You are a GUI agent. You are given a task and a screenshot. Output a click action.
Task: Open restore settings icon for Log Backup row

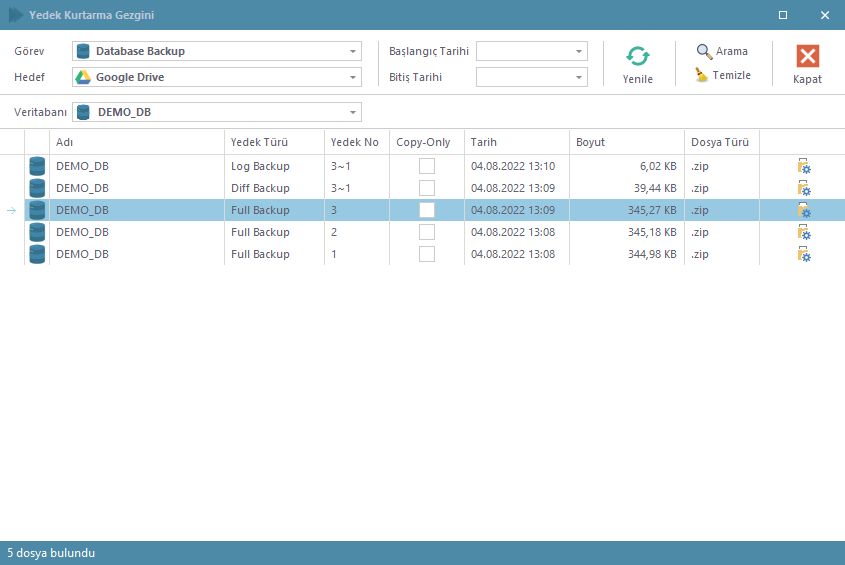click(803, 166)
